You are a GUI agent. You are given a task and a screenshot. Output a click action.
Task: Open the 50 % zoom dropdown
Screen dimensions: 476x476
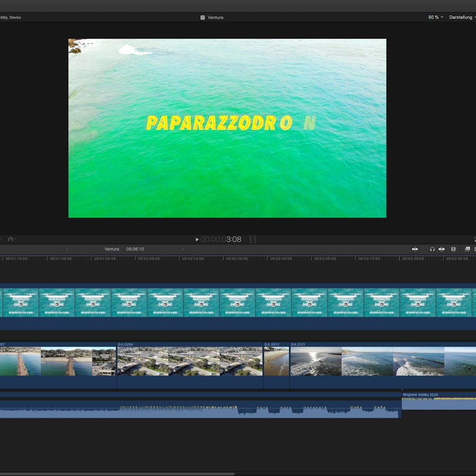click(x=436, y=17)
